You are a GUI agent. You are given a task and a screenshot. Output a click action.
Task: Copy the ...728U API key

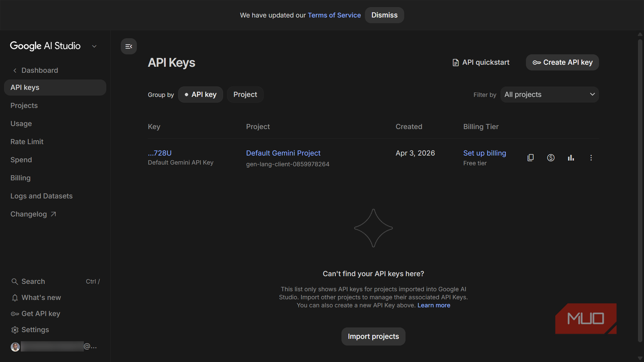pyautogui.click(x=531, y=158)
